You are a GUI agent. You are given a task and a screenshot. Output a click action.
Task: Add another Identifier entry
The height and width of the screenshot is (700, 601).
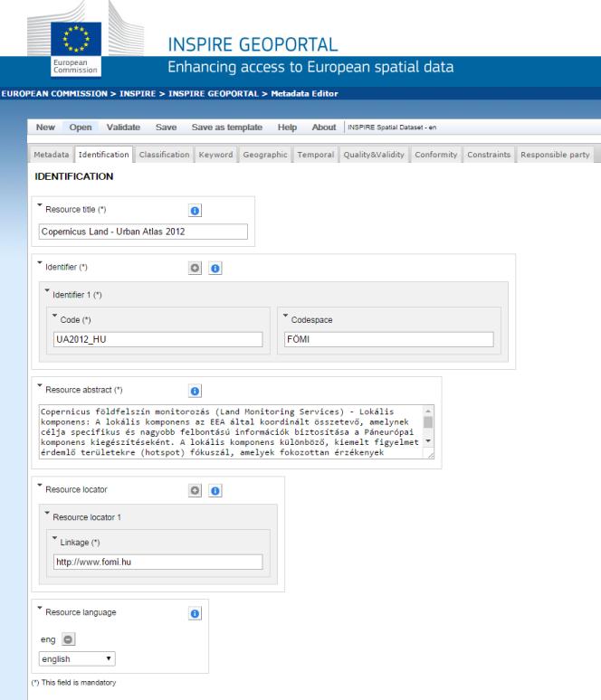point(195,268)
